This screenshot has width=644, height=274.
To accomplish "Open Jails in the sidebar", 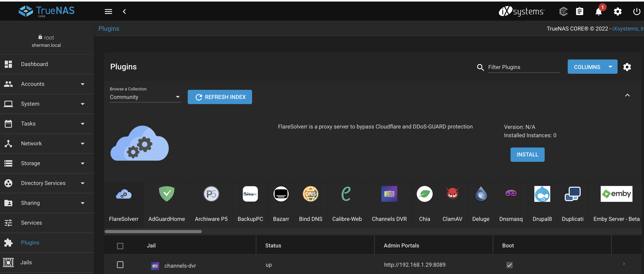I will point(26,262).
